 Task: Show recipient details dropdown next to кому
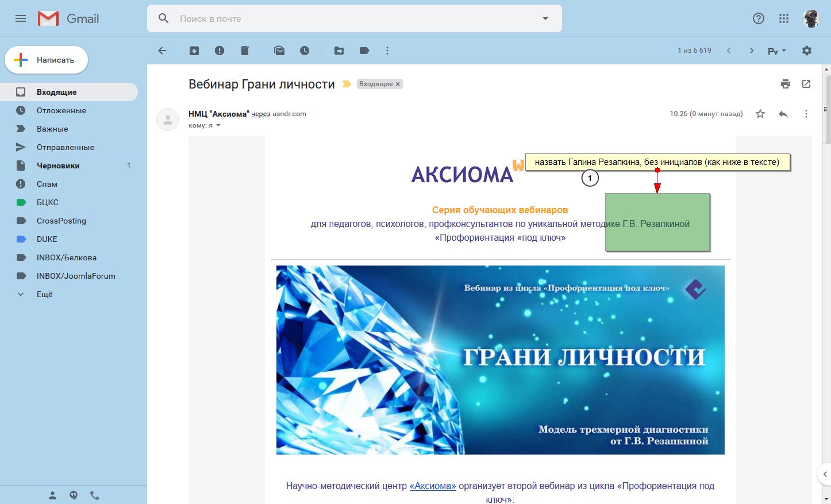tap(218, 125)
